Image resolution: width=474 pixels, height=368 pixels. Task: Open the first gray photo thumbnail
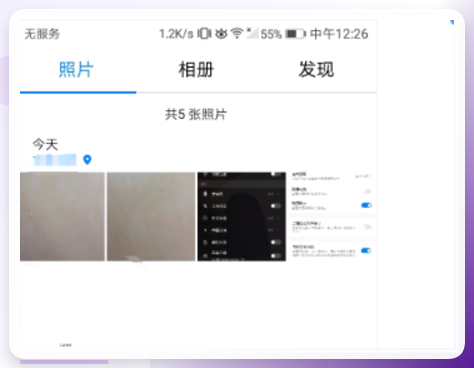point(62,217)
